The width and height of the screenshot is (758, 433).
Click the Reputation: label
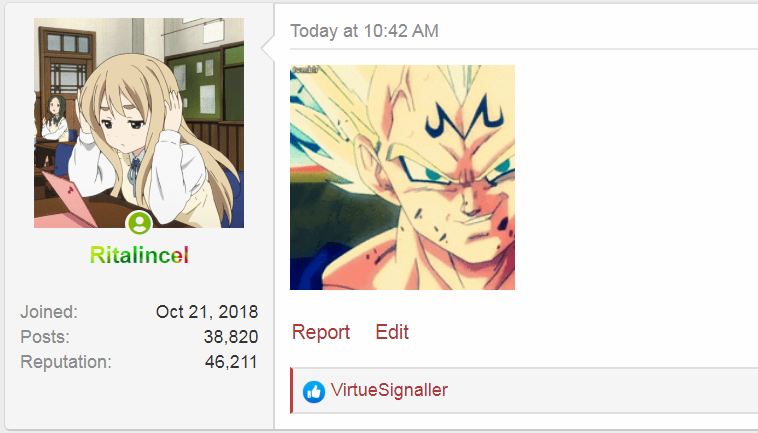click(x=66, y=362)
